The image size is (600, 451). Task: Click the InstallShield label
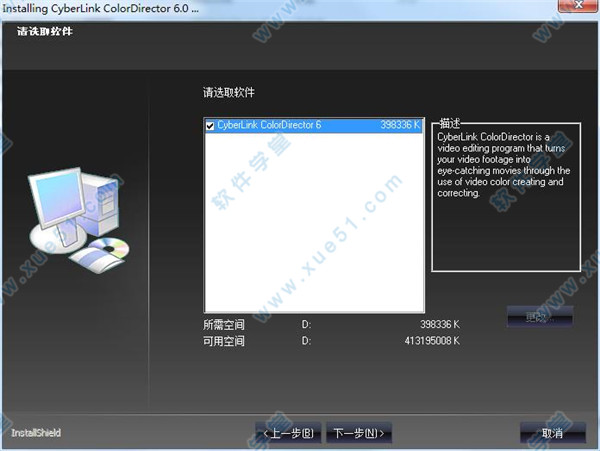point(36,433)
